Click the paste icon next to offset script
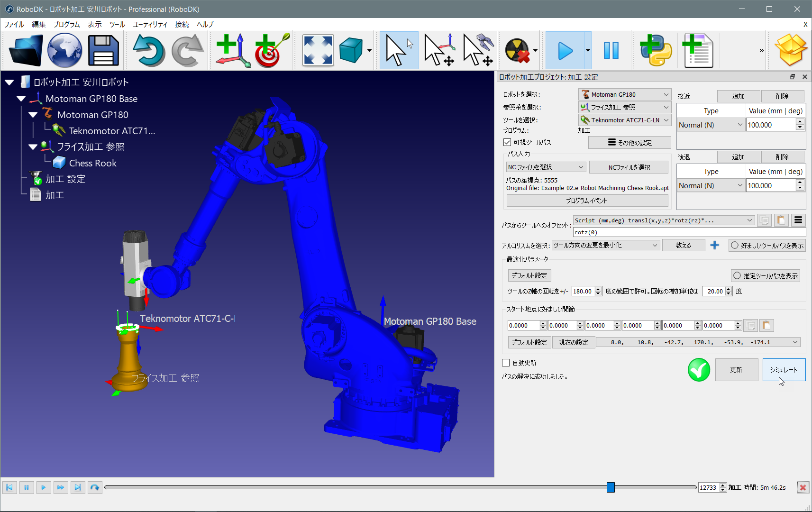The image size is (812, 512). pos(781,220)
